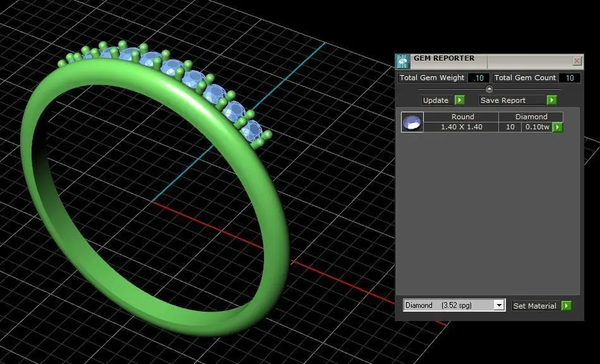Image resolution: width=600 pixels, height=364 pixels.
Task: Click the 0.10tw weight cell
Action: [537, 127]
